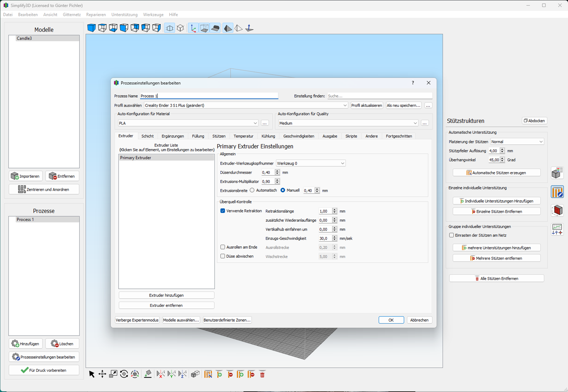The width and height of the screenshot is (568, 392).
Task: Toggle coordinate axes display icon
Action: pyautogui.click(x=193, y=28)
